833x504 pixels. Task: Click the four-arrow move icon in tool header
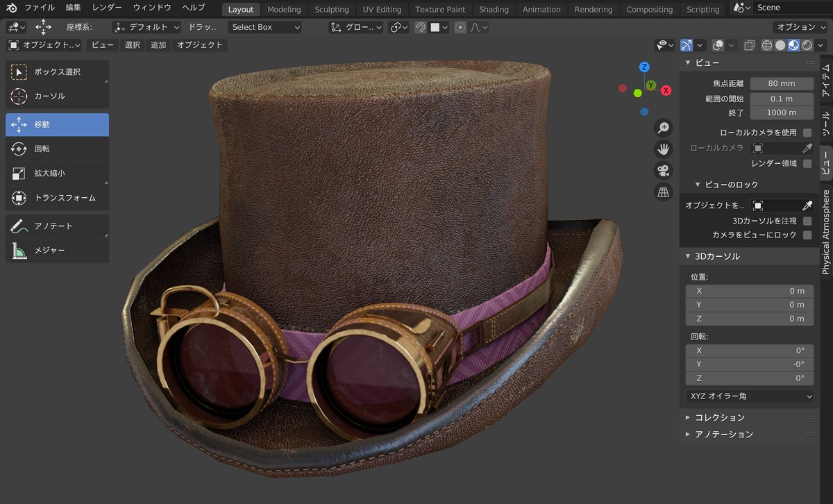click(44, 27)
